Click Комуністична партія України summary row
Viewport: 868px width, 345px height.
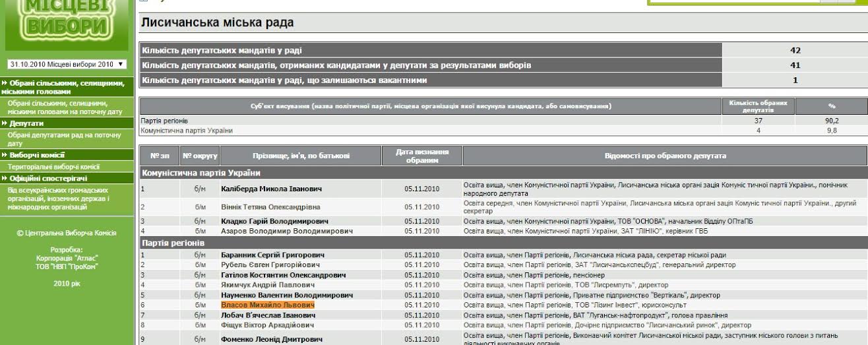(x=187, y=131)
